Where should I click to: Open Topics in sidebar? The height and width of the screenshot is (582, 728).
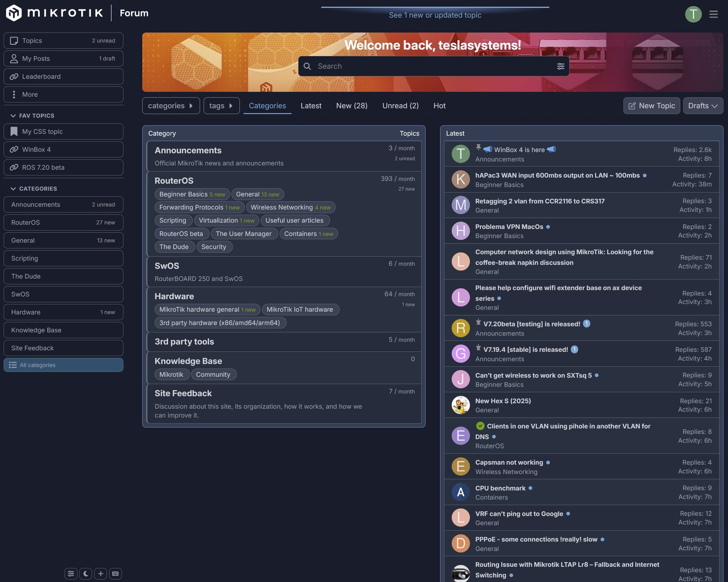pos(63,41)
